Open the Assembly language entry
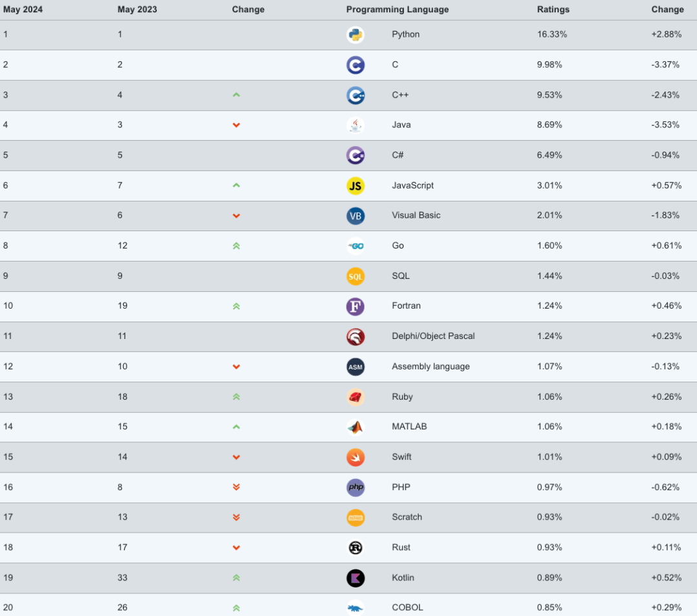 click(430, 367)
